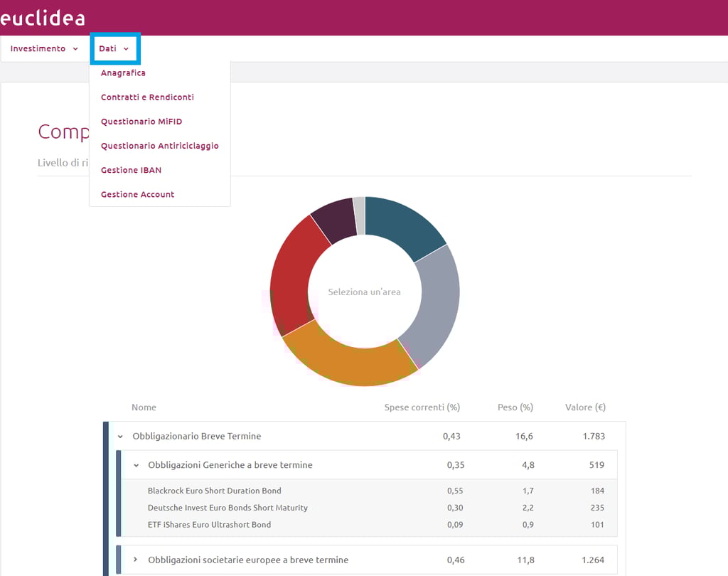
Task: Open Questionario MiFID
Action: [141, 122]
